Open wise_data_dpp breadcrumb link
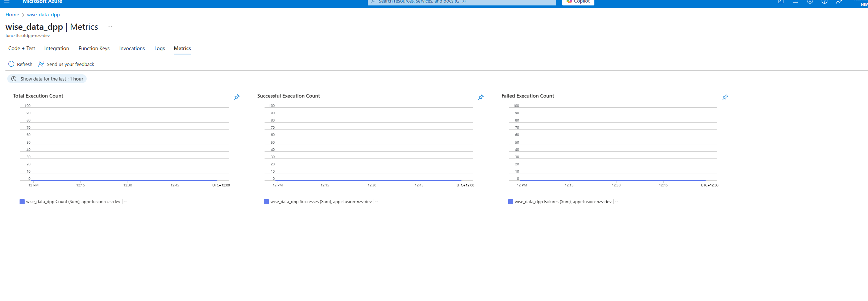 43,15
